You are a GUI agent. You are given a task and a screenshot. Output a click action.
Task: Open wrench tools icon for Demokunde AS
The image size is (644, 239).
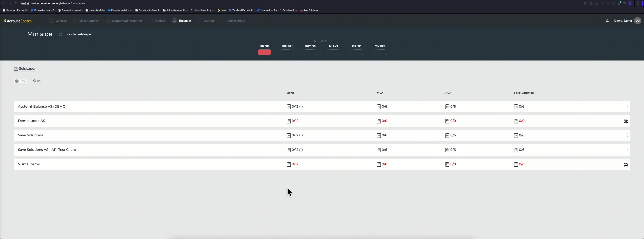click(626, 121)
